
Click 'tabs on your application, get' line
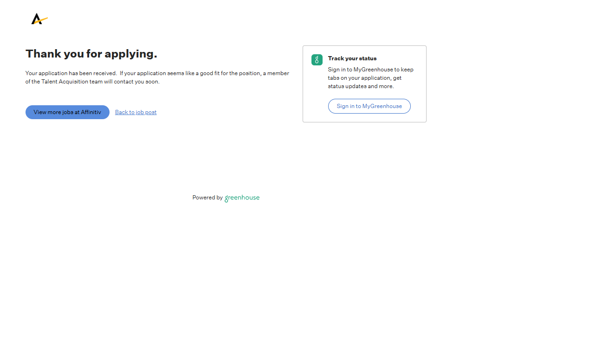click(364, 78)
